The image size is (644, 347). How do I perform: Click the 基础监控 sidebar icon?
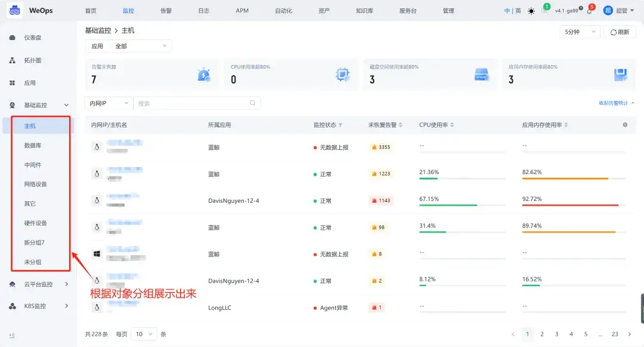point(13,105)
